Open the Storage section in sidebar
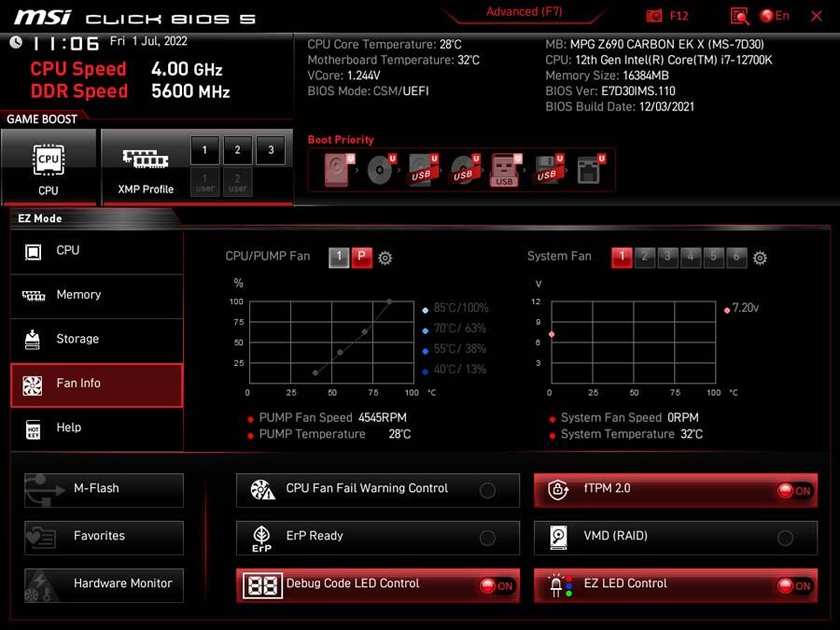Screen dimensions: 840x630 (x=97, y=339)
